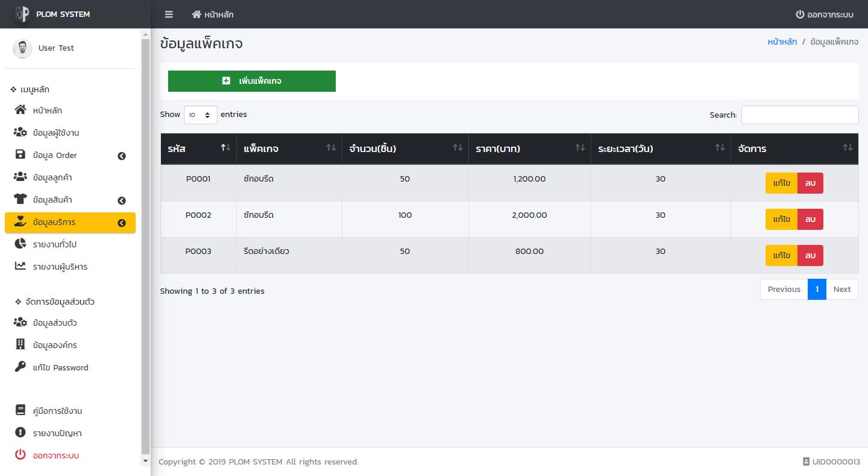This screenshot has height=476, width=868.
Task: Click the power icon next to ออกจากระบบ at top right
Action: (x=800, y=14)
